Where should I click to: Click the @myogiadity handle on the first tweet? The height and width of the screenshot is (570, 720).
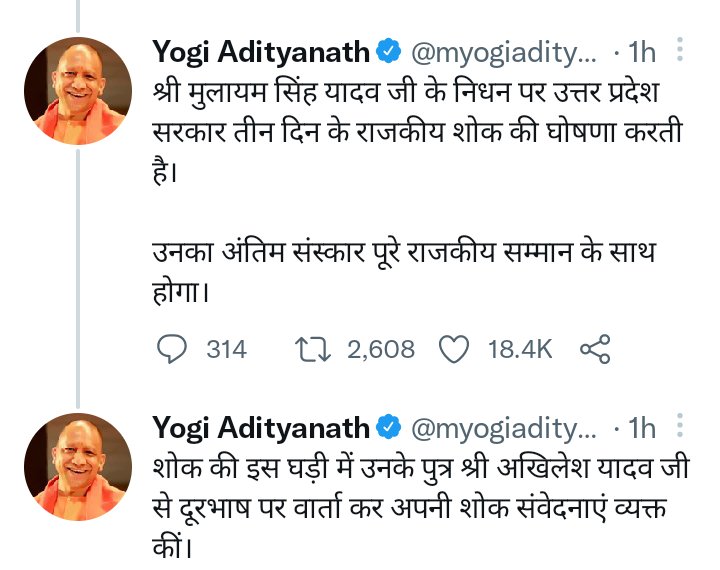(503, 51)
